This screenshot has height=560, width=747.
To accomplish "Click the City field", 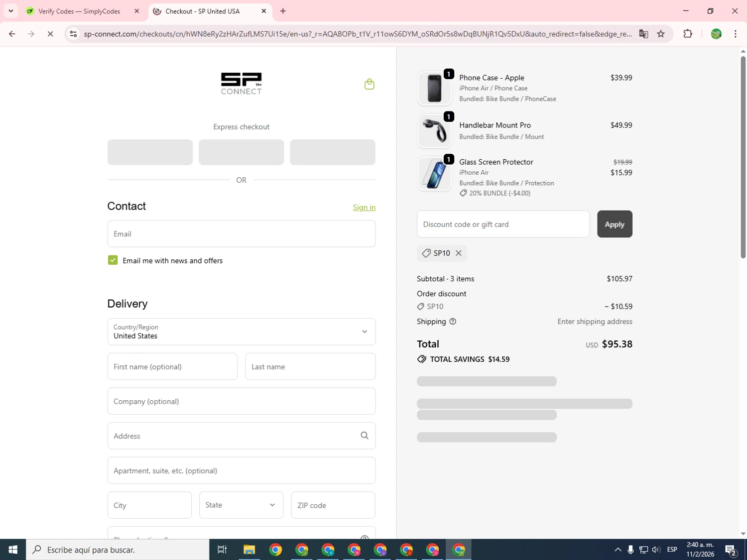I will coord(149,505).
